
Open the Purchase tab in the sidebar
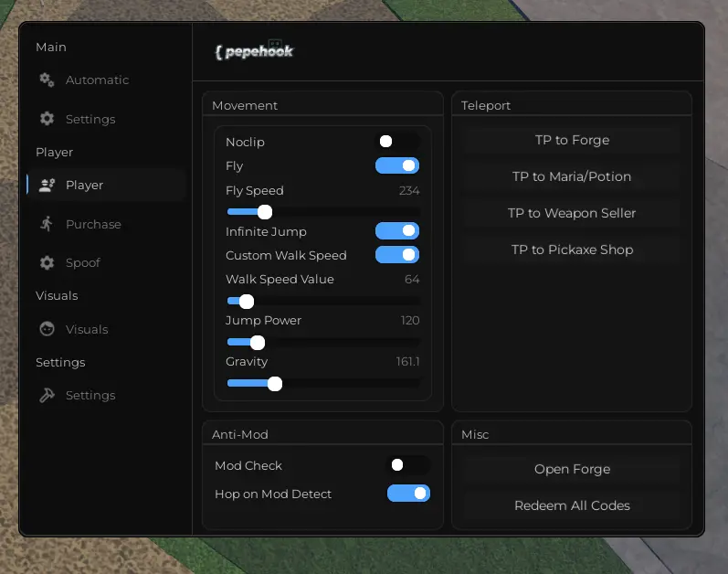point(92,224)
